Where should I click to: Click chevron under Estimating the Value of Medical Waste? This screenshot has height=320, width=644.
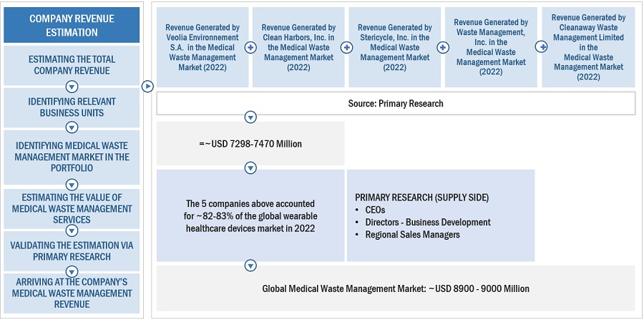72,231
